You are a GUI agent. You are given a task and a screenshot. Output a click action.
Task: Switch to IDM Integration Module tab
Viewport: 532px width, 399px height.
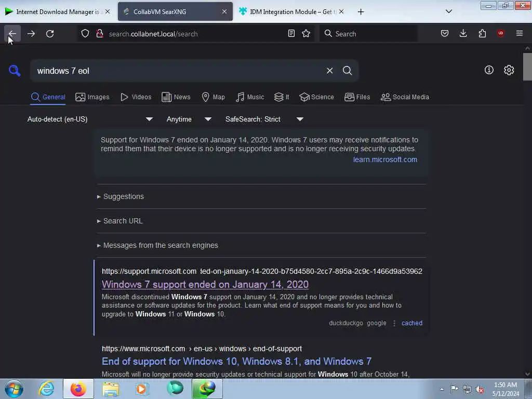291,12
